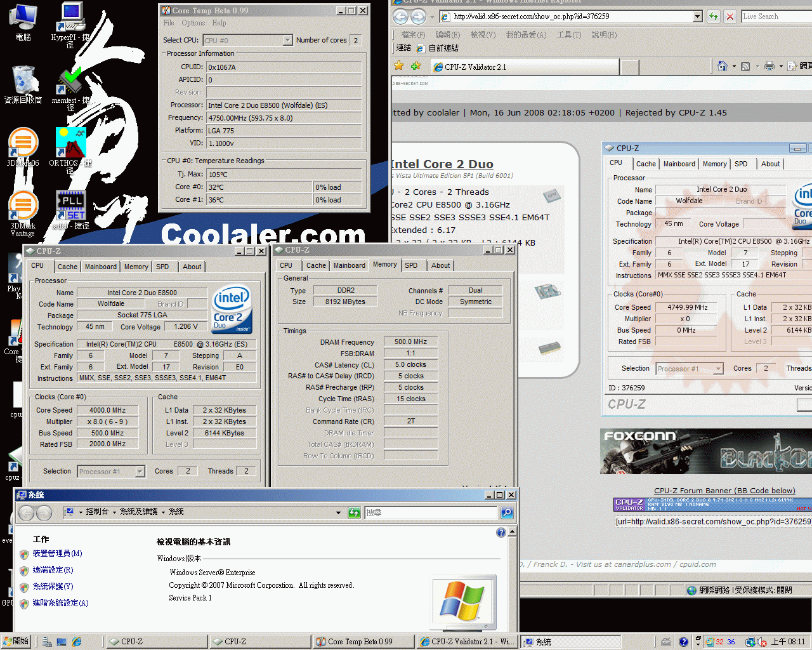Open the HyperPI desktop shortcut
The width and height of the screenshot is (812, 650).
point(70,24)
